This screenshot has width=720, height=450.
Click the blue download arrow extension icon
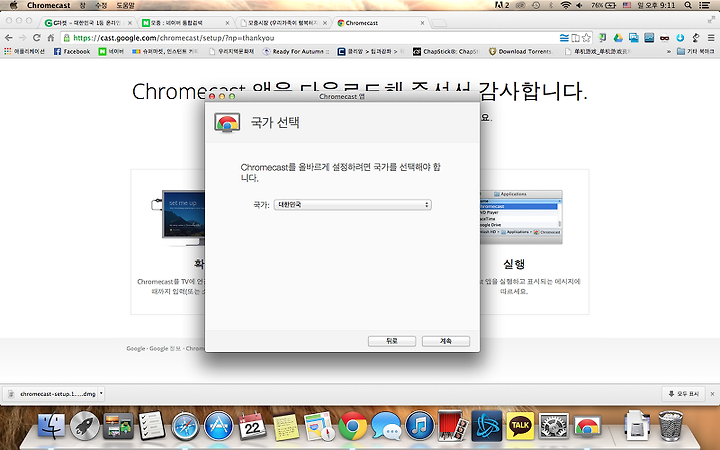click(680, 38)
